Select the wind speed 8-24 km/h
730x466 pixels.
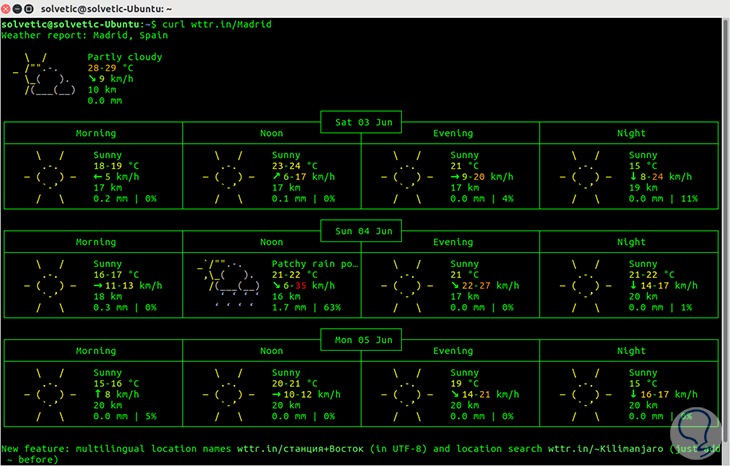pyautogui.click(x=661, y=177)
